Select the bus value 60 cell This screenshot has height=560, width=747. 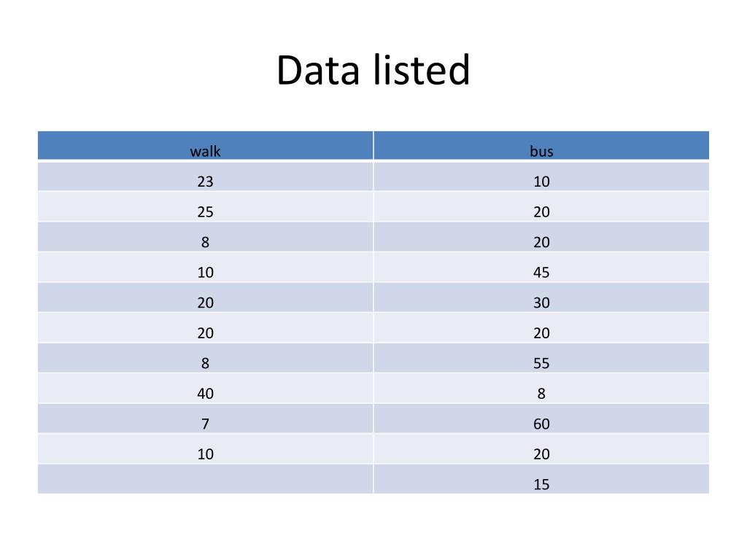coord(541,419)
